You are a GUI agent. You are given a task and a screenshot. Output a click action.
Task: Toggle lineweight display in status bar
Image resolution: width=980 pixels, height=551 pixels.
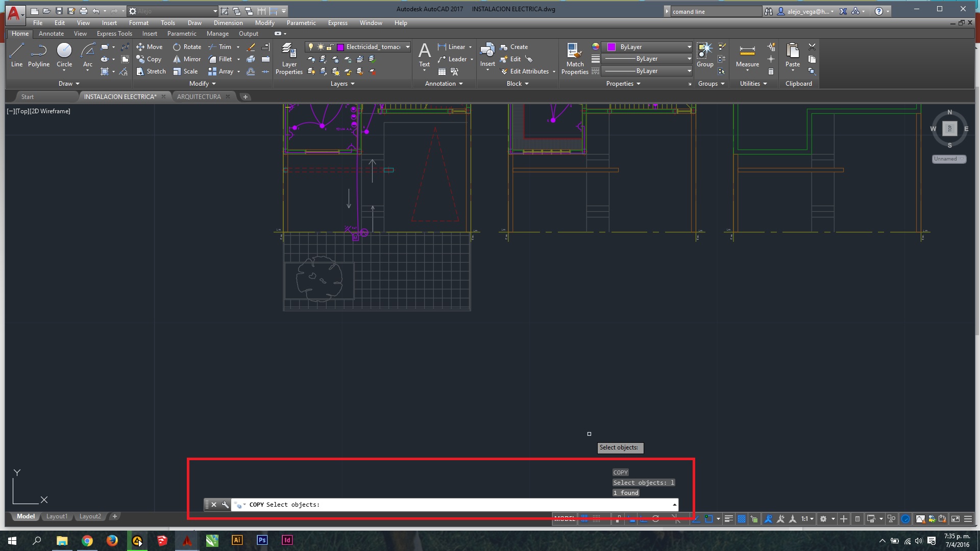[x=729, y=519]
